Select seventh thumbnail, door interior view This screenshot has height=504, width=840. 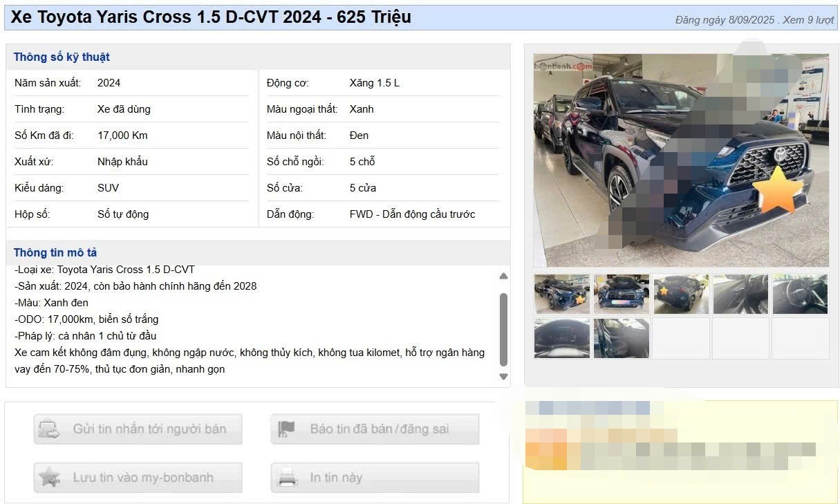(622, 338)
